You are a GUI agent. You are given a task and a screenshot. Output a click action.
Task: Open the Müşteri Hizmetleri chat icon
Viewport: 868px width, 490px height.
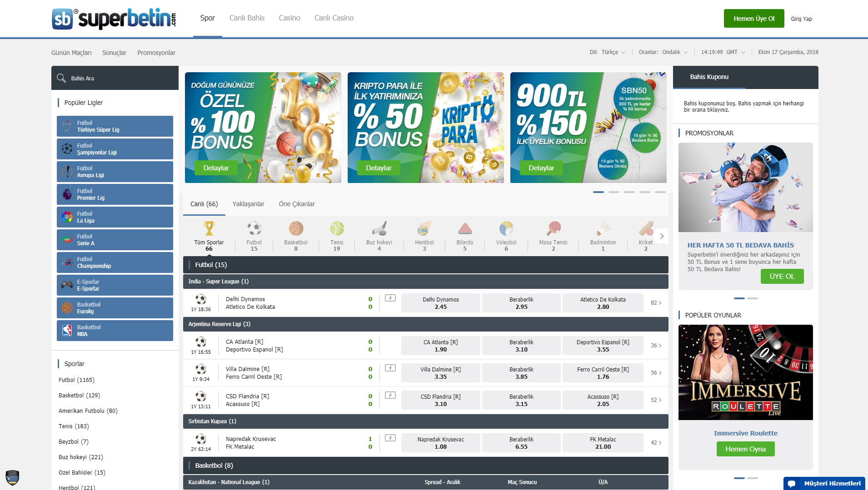792,483
